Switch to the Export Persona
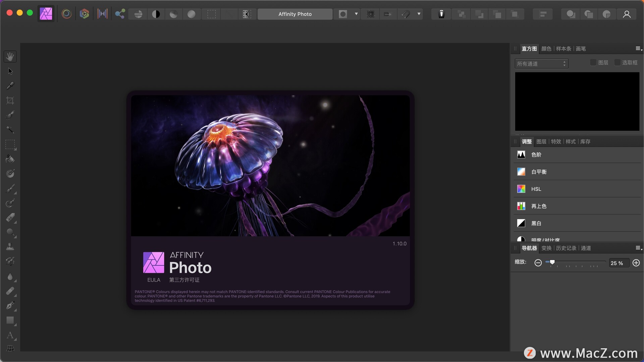 (120, 14)
